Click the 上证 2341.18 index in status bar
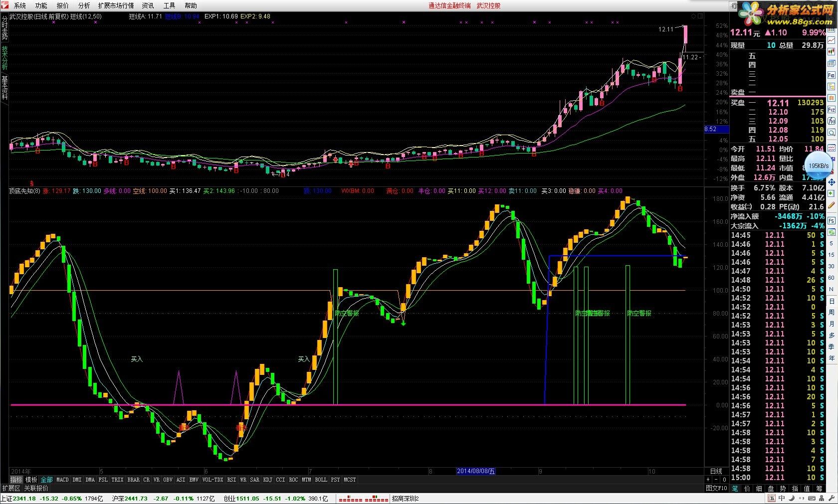Viewport: 838px width, 504px height. (x=18, y=499)
